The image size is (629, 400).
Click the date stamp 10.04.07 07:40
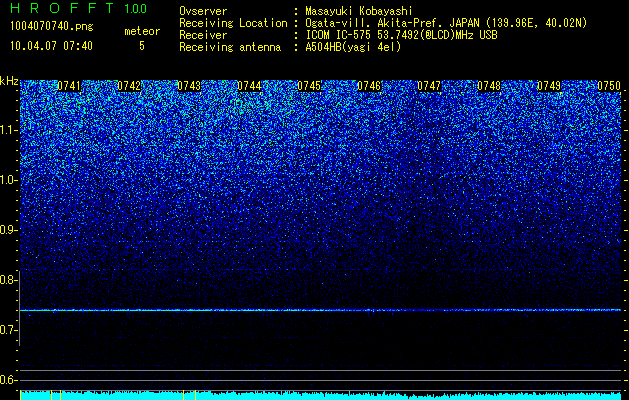[x=51, y=46]
